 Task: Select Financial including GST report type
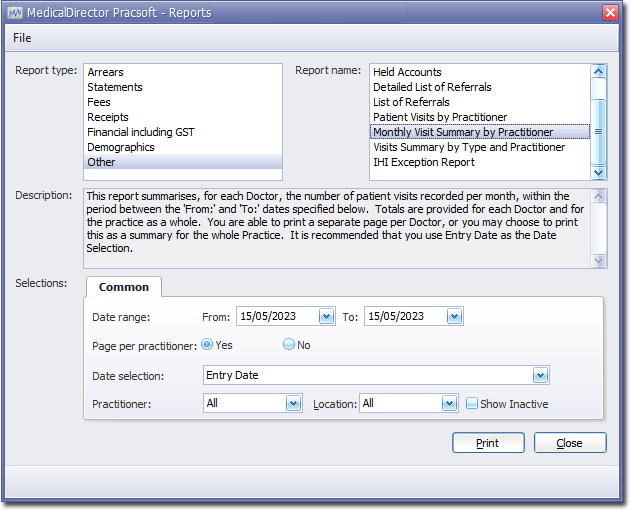coord(141,132)
